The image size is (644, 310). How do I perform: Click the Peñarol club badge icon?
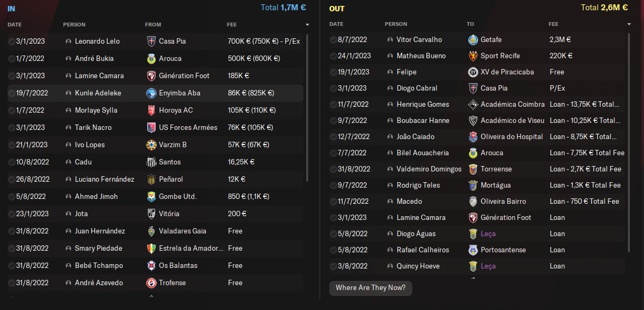(151, 180)
